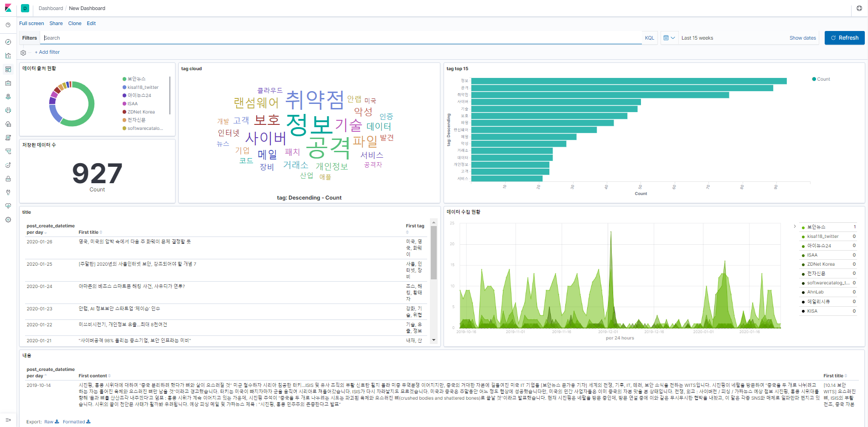Click Share in the dashboard top menu

pos(56,23)
